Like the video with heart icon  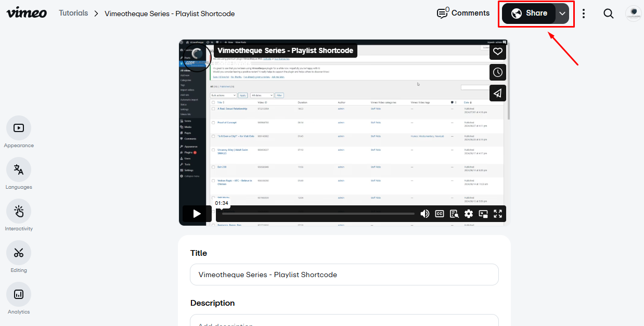(498, 51)
